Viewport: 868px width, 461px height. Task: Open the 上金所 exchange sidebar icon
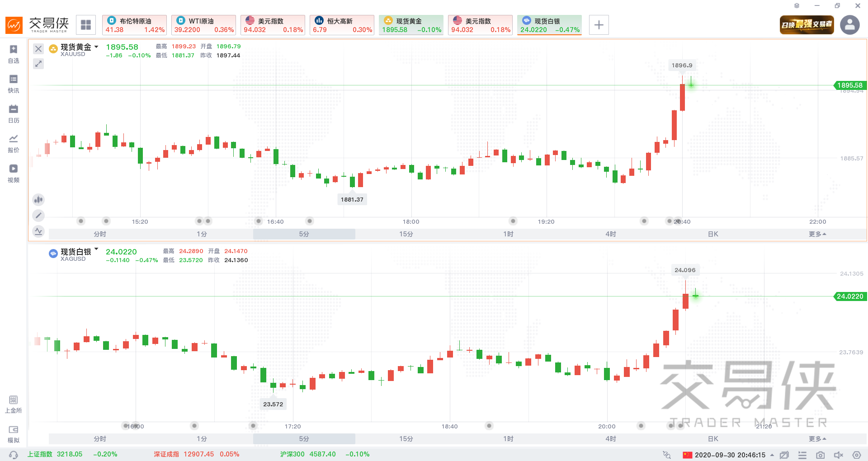pos(14,404)
